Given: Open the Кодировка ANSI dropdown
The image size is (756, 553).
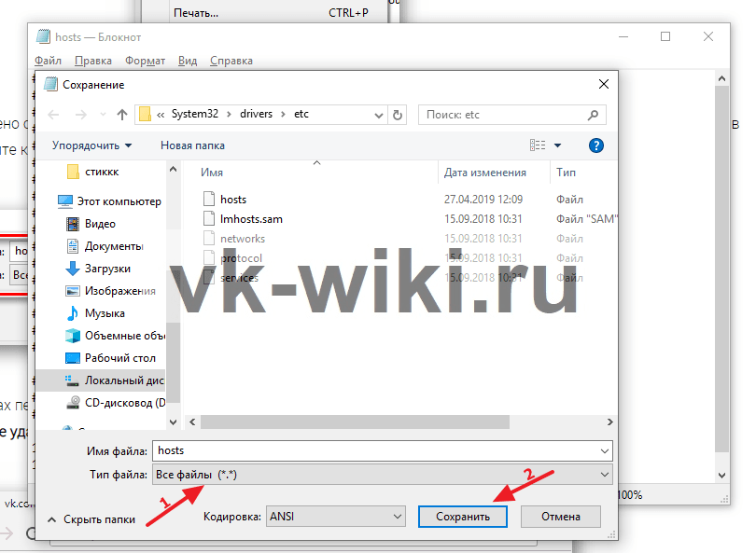Looking at the screenshot, I should (x=335, y=516).
